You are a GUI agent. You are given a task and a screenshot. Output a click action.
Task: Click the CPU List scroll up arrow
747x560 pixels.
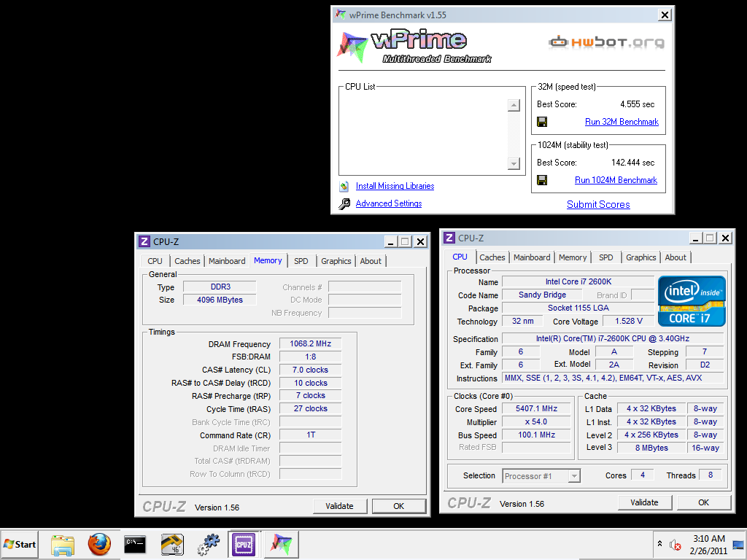pos(514,105)
